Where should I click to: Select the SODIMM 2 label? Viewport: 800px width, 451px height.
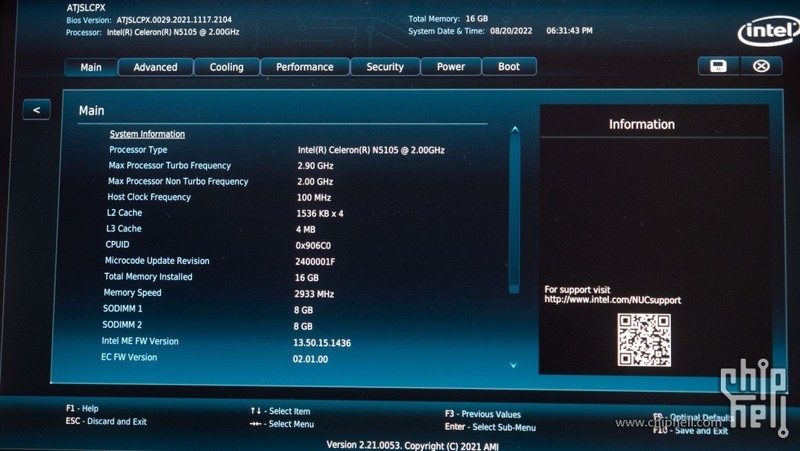click(x=122, y=324)
